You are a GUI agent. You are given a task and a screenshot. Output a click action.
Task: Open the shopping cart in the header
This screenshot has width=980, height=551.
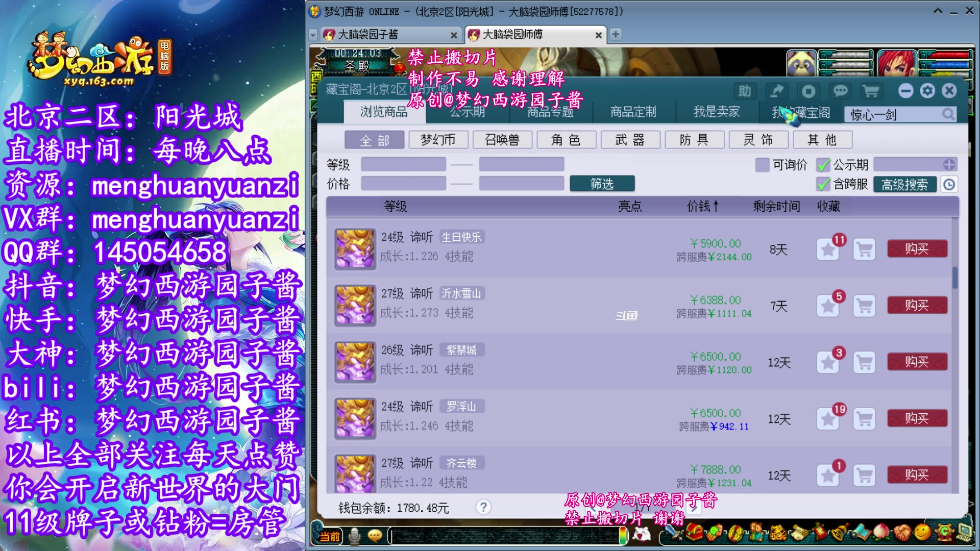pos(871,91)
